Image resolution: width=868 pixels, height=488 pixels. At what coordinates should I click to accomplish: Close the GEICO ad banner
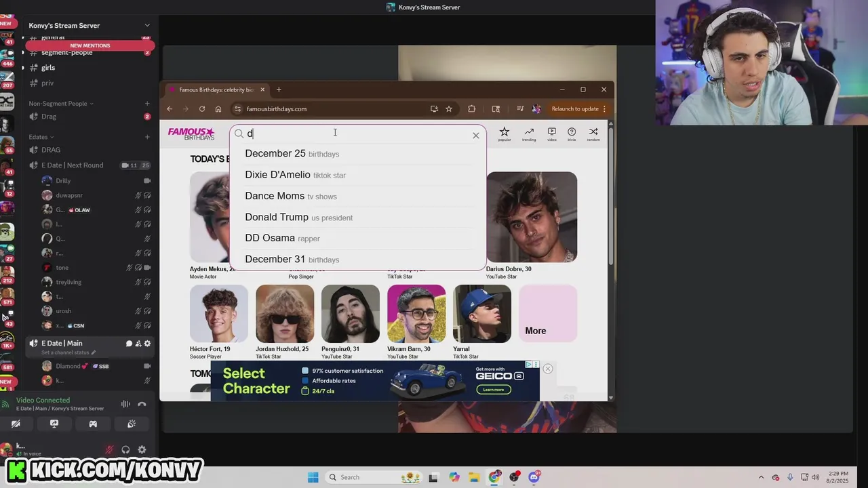548,369
